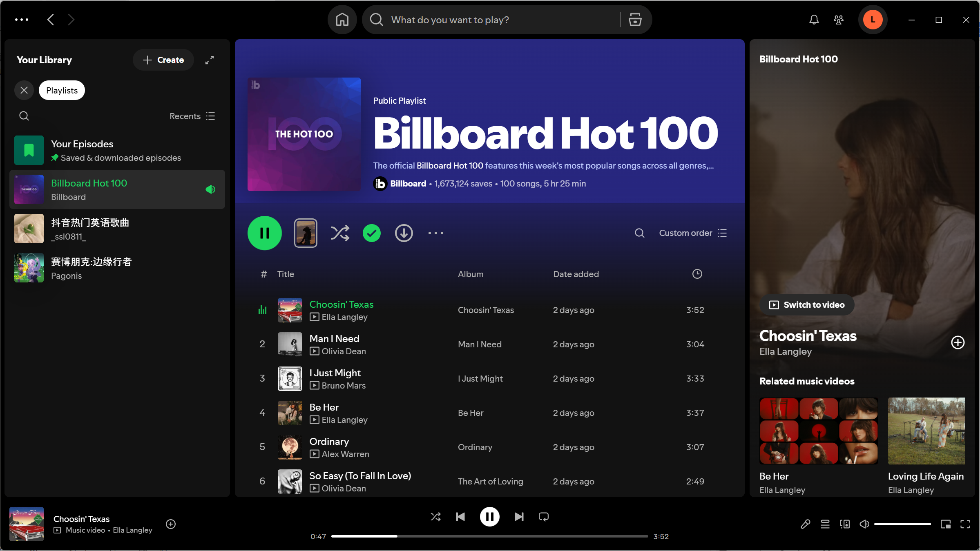Open more options for the playlist
Image resolution: width=980 pixels, height=551 pixels.
pyautogui.click(x=435, y=233)
